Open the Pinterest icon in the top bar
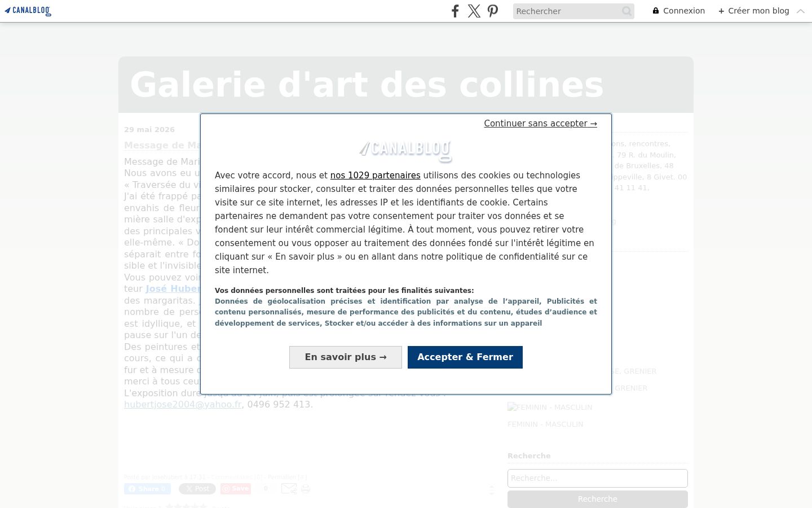812x508 pixels. (493, 11)
